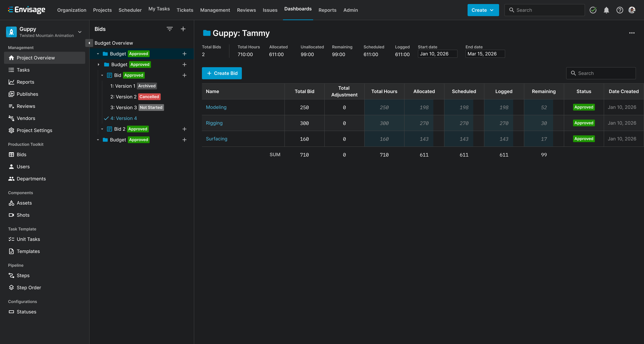Screen dimensions: 644x344
Task: Click the filter icon in the Bids panel
Action: tap(170, 29)
